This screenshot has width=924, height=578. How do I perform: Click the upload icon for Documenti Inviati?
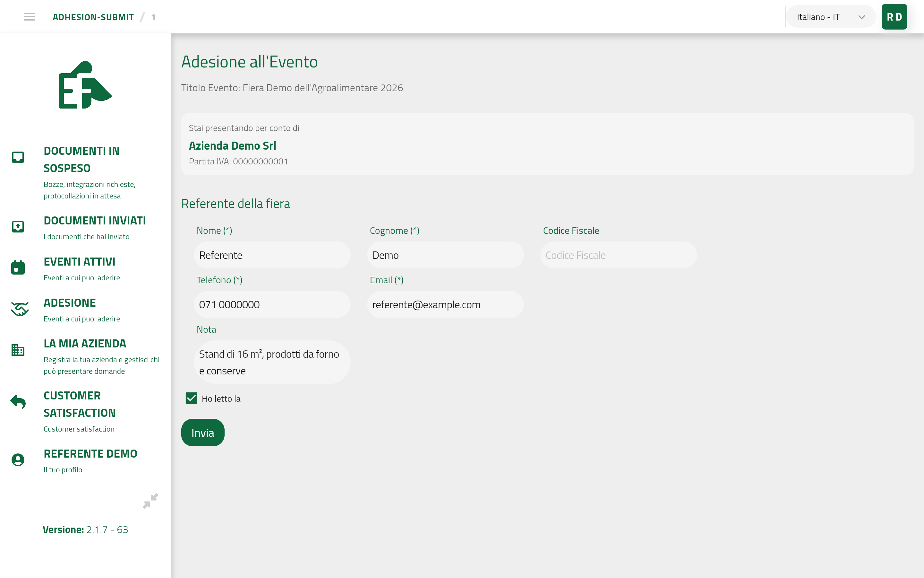(18, 227)
